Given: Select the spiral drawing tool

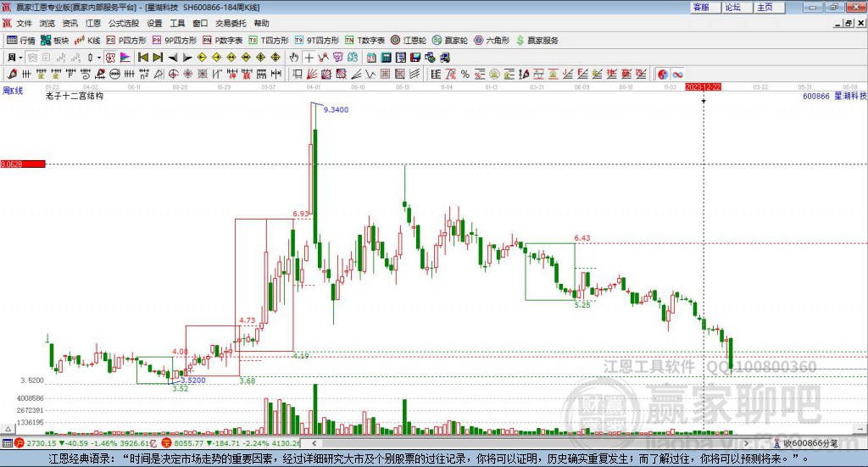Looking at the screenshot, I should point(86,74).
